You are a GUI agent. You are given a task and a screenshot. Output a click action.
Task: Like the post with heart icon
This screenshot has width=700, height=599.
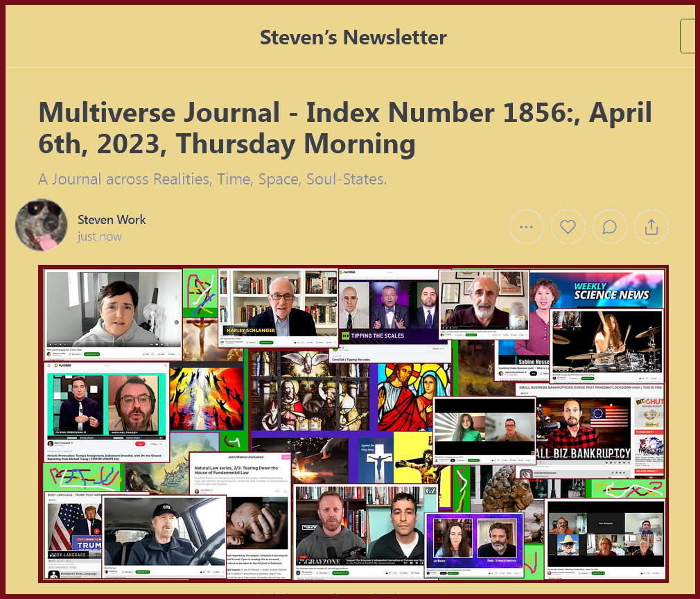[x=568, y=227]
